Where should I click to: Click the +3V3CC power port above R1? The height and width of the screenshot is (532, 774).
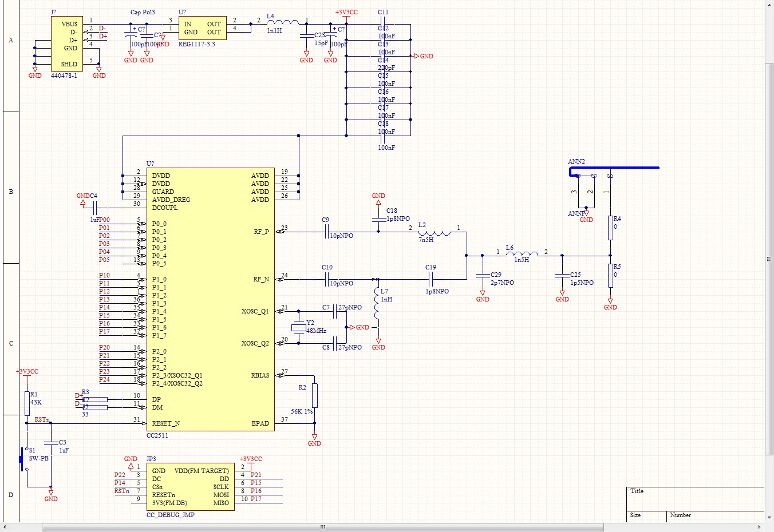click(27, 372)
